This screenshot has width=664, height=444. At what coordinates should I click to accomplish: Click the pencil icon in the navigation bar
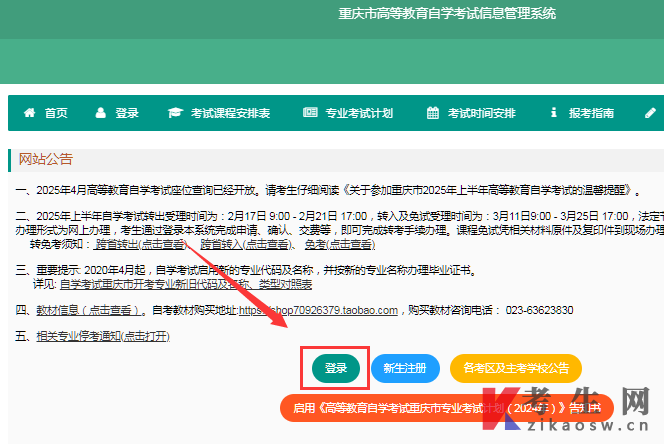pos(650,113)
